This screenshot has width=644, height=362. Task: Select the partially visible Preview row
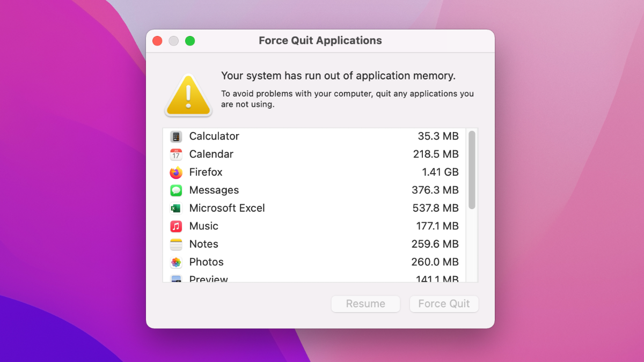point(208,279)
